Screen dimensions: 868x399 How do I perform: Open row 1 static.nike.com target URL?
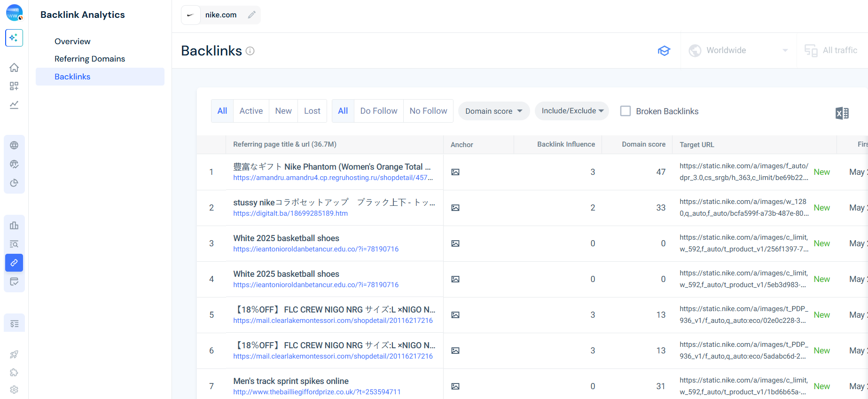[744, 172]
